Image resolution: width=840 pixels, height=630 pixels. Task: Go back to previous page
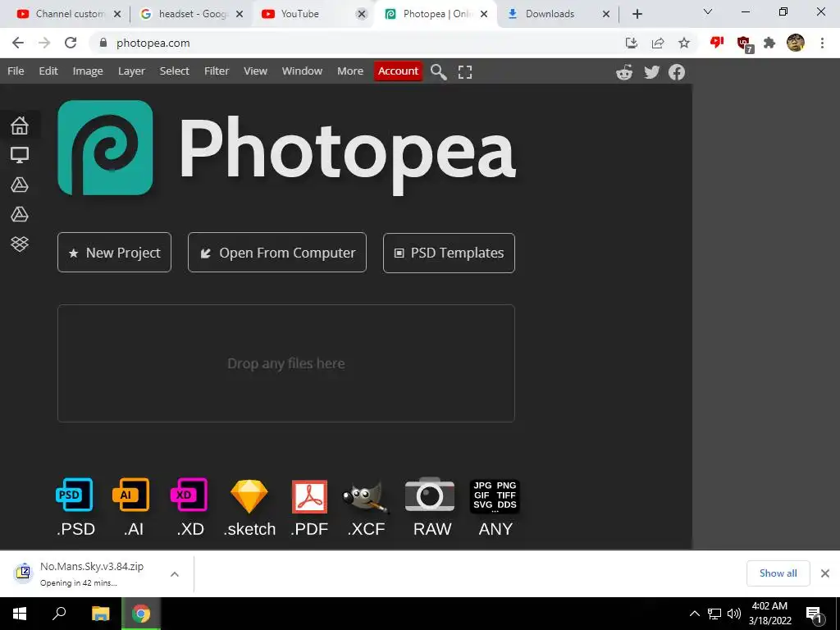pos(18,43)
